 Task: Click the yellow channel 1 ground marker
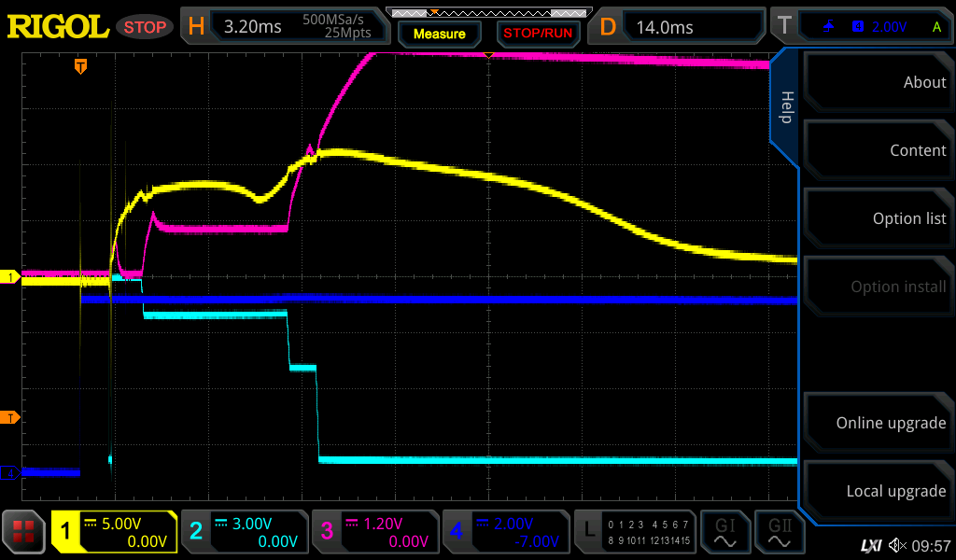coord(10,277)
